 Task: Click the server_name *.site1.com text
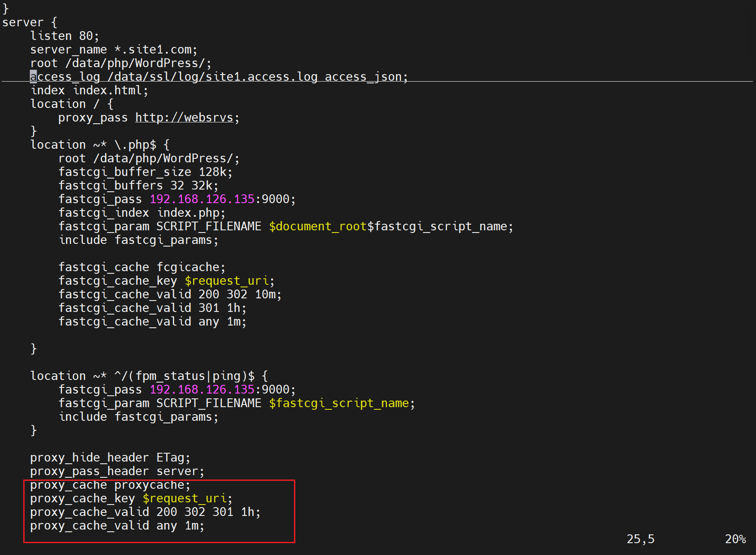click(114, 50)
